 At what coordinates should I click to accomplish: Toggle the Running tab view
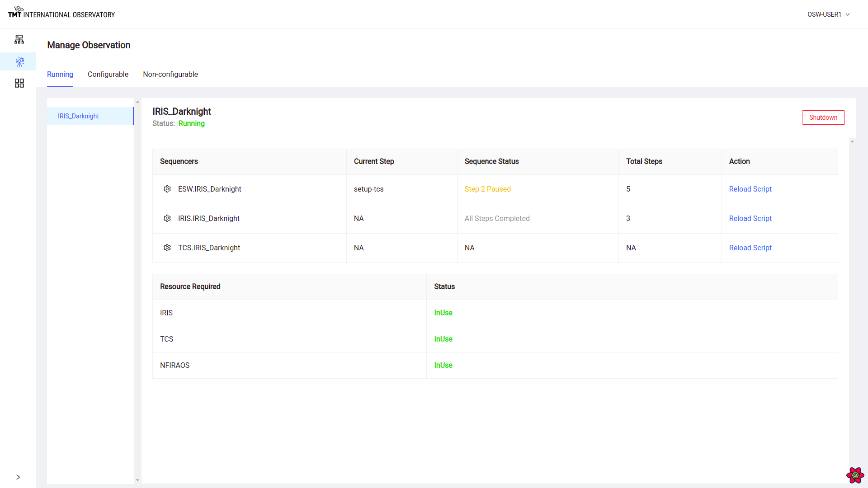click(x=60, y=75)
